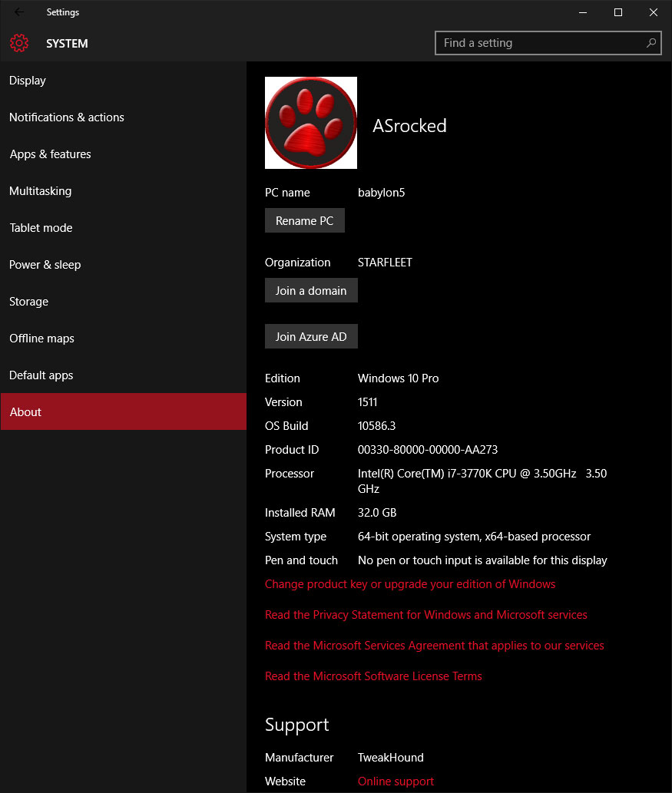Select Power & sleep
This screenshot has width=672, height=793.
pos(124,265)
